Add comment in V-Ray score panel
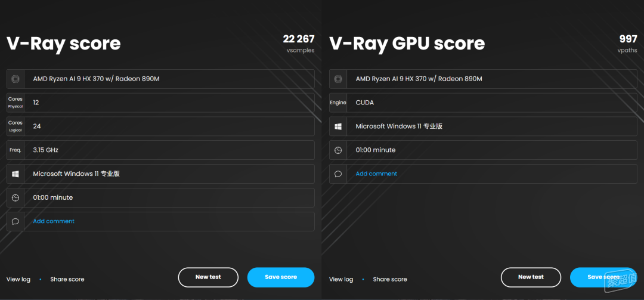The width and height of the screenshot is (644, 300). (x=54, y=221)
